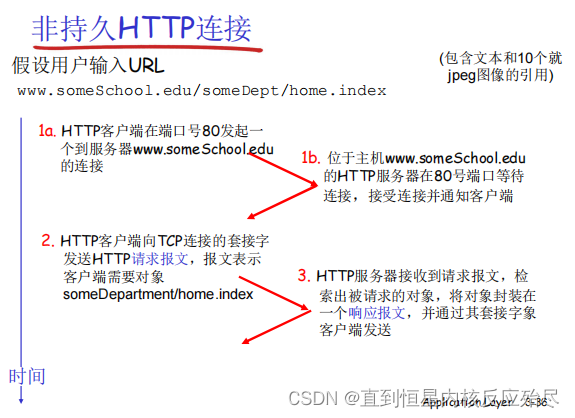Click the URL www.someSchool.edu/someDept/home.index
Viewport: 575px width, 418px height.
pos(202,91)
